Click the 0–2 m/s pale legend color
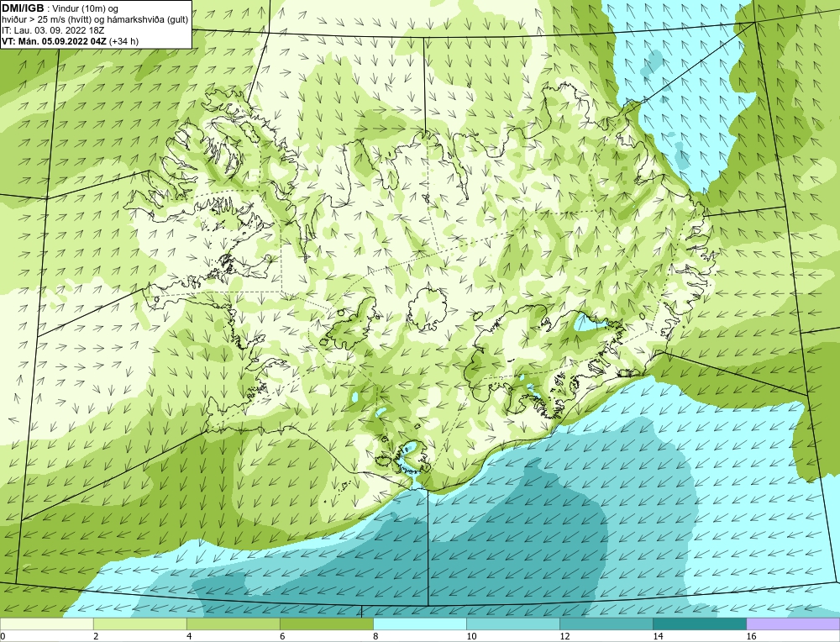The image size is (840, 642). point(46,624)
